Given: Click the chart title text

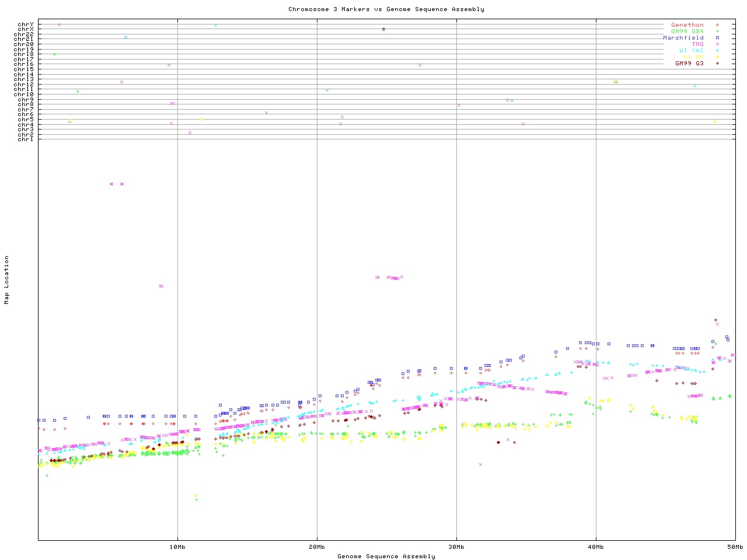Looking at the screenshot, I should [x=386, y=9].
